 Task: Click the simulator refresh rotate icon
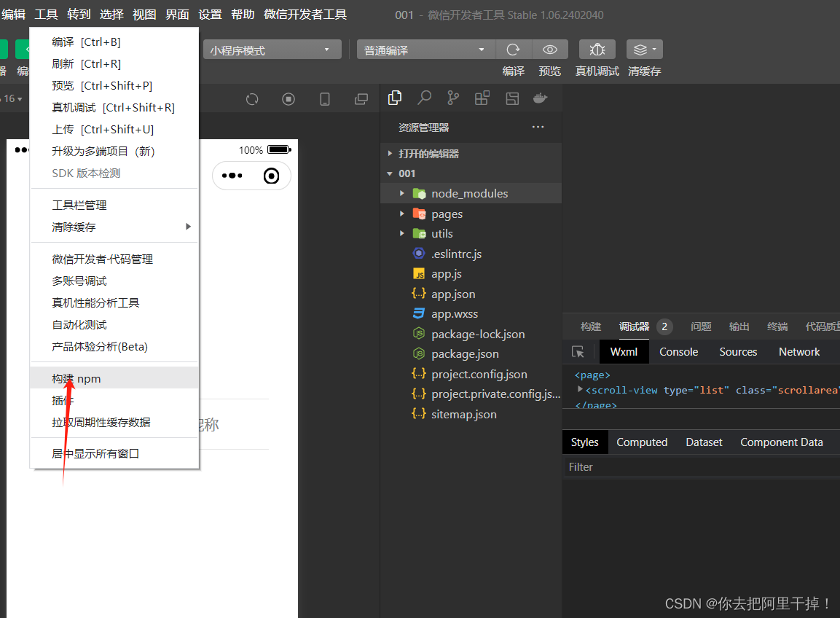coord(252,99)
